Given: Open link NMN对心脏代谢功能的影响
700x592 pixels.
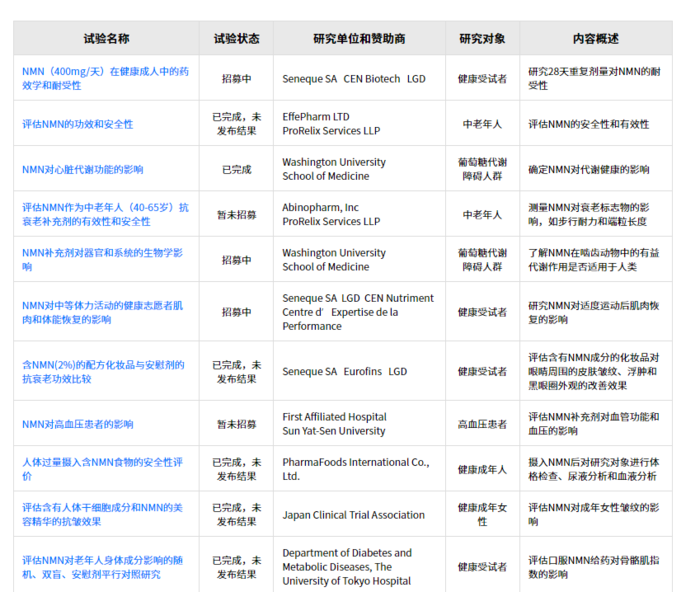Looking at the screenshot, I should [83, 169].
